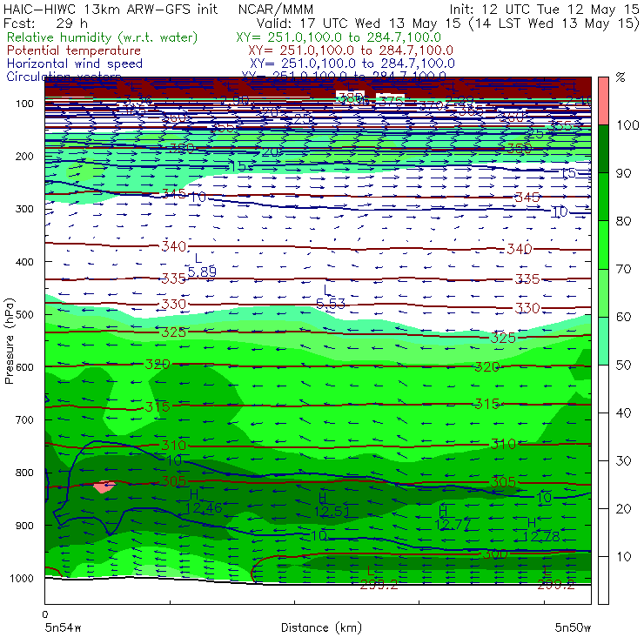This screenshot has width=644, height=644.
Task: Click the colorbar '10' label
Action: pos(623,556)
